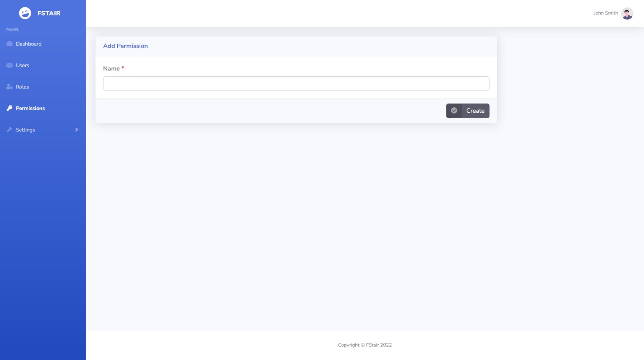Viewport: 644px width, 360px height.
Task: Click the Users group icon in sidebar
Action: [10, 66]
